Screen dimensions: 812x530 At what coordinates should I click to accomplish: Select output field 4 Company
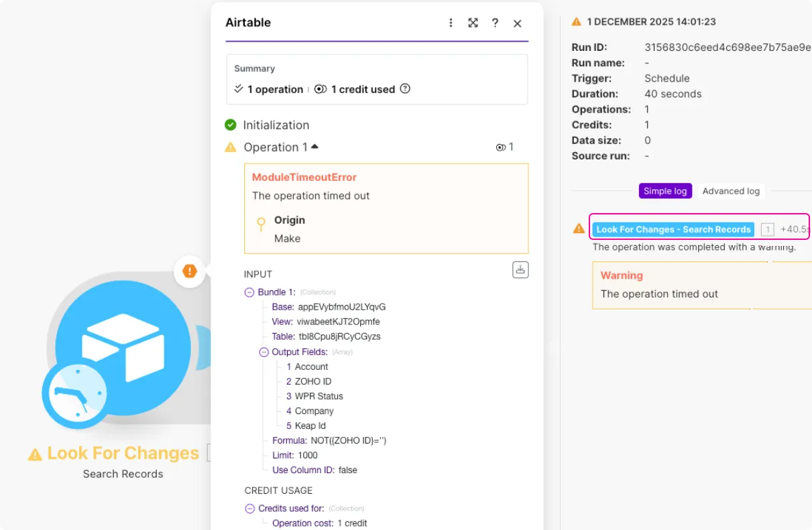coord(310,411)
